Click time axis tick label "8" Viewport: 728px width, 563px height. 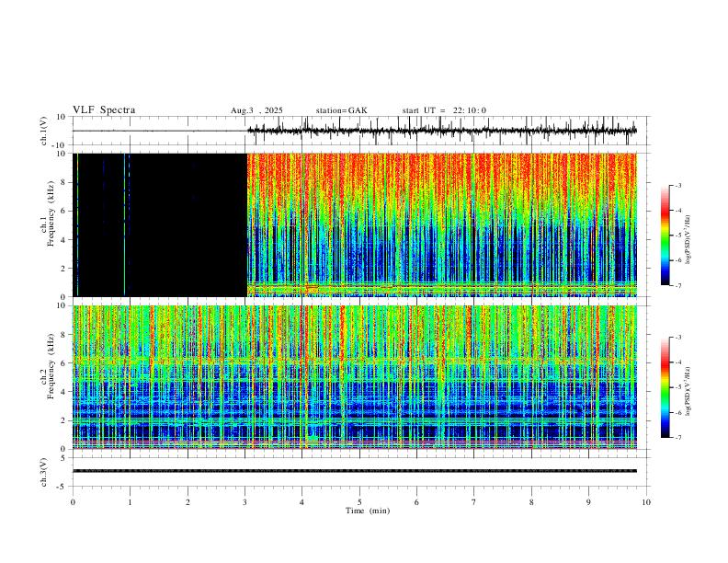[x=531, y=502]
